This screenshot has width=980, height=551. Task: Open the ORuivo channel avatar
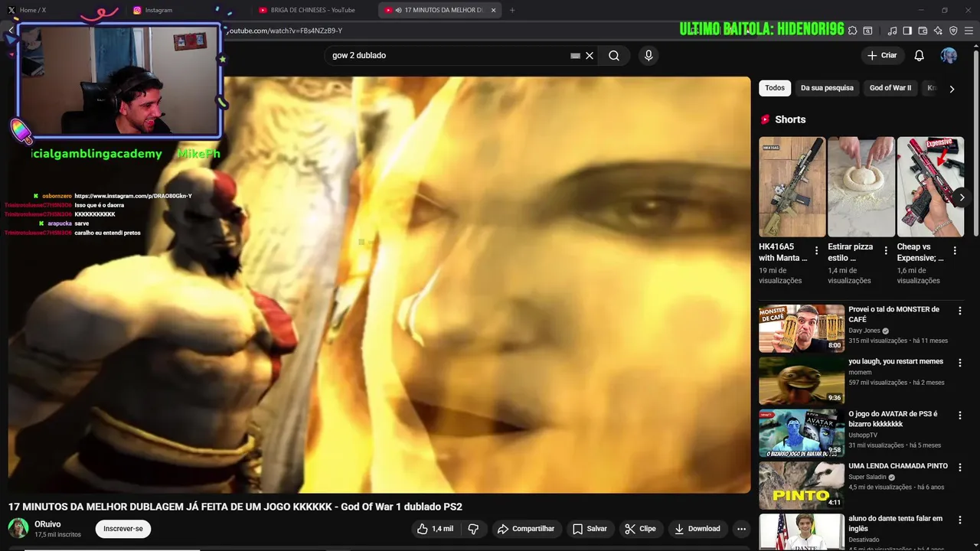pos(18,529)
